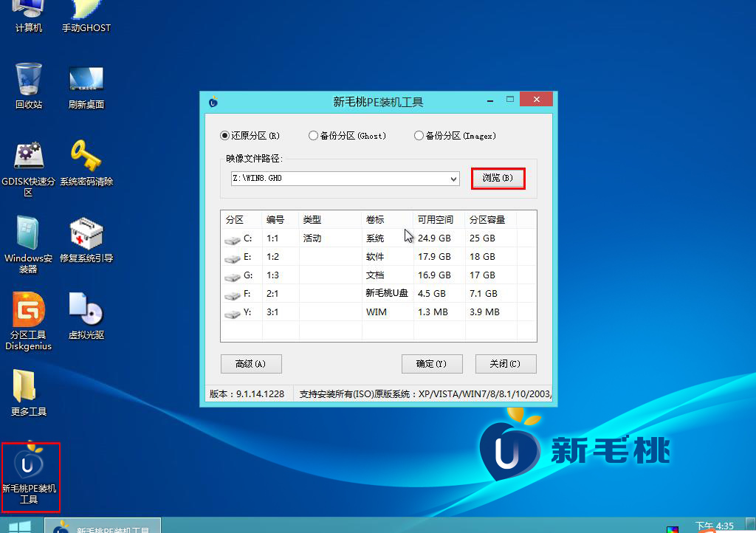Select the 虚拟光驱 desktop icon
The height and width of the screenshot is (533, 756).
point(86,316)
